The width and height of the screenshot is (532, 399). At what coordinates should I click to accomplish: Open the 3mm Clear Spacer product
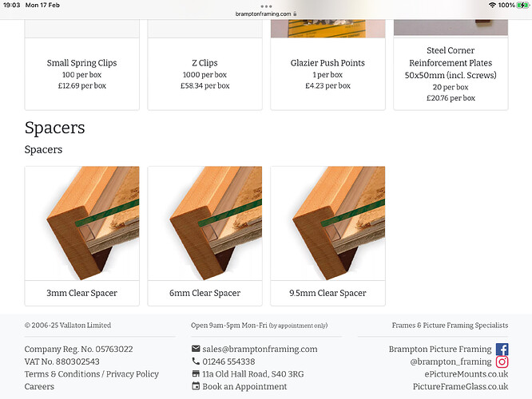[81, 236]
